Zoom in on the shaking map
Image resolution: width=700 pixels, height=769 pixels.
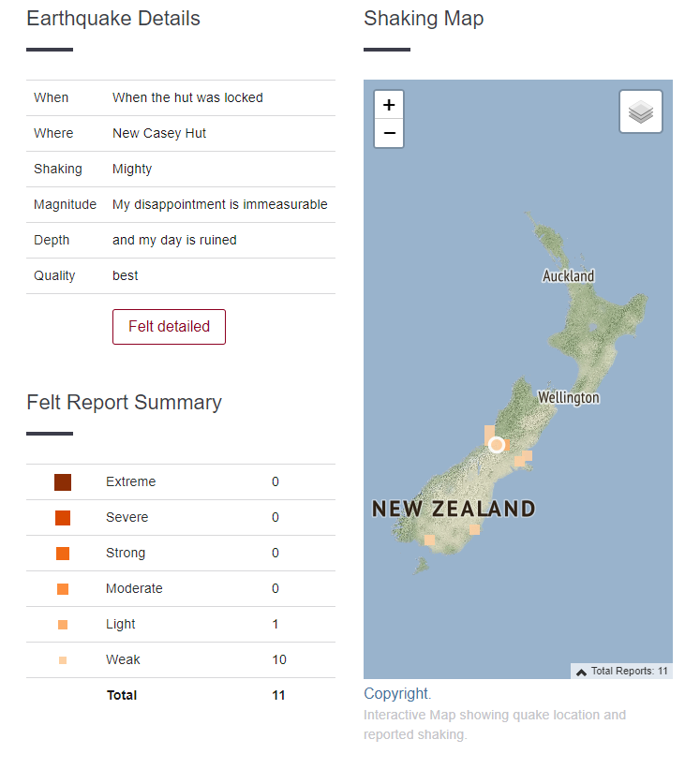pos(389,105)
